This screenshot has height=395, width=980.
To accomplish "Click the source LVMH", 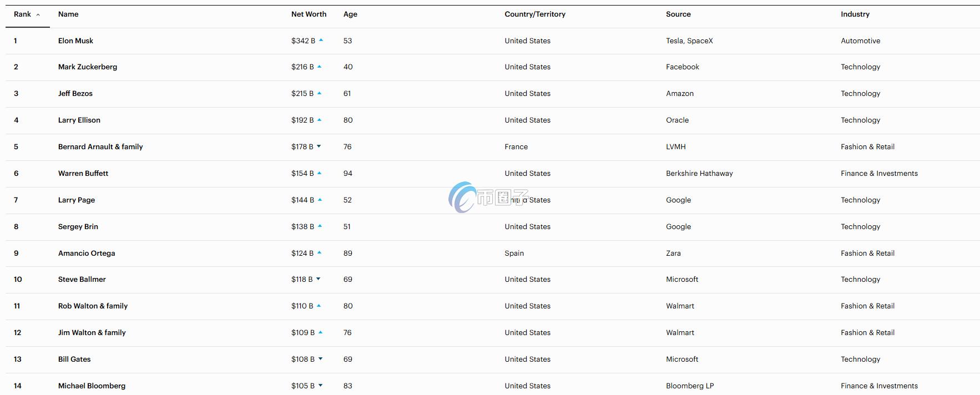I will point(676,147).
